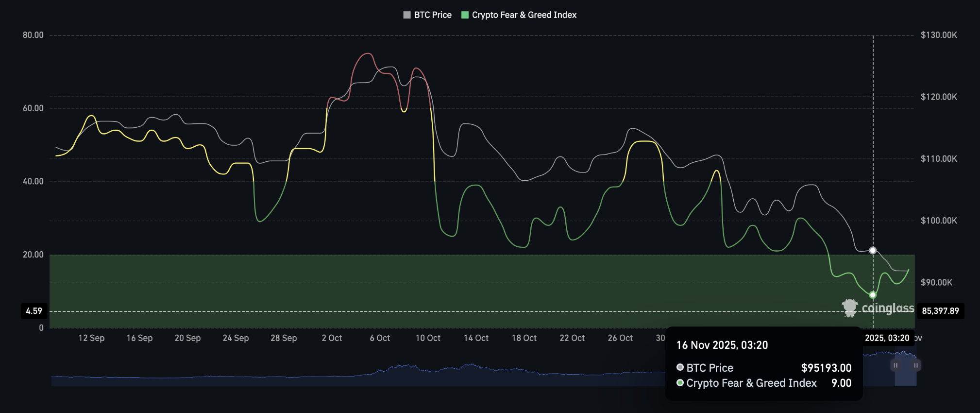
Task: Click the 6 Oct date on x-axis
Action: coord(380,338)
